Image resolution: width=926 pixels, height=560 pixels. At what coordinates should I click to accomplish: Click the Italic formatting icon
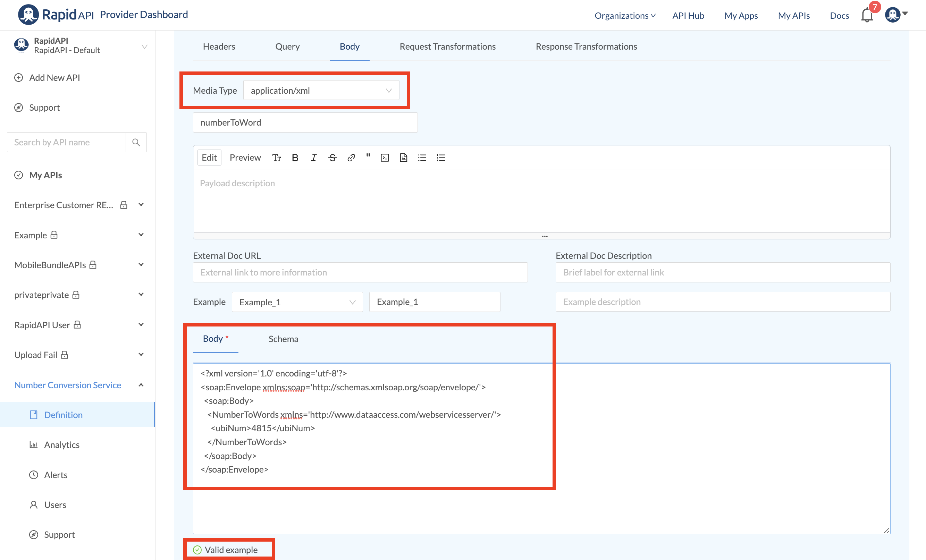coord(313,158)
